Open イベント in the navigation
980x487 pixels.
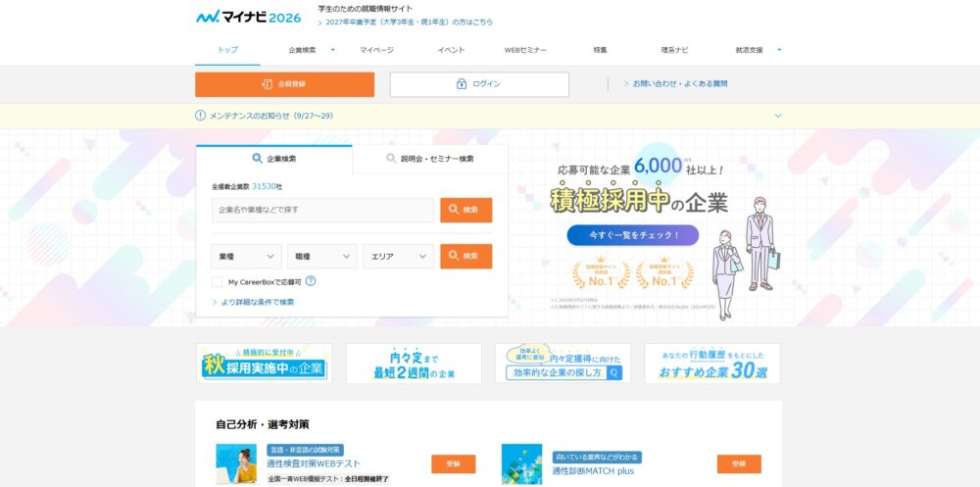tap(451, 50)
